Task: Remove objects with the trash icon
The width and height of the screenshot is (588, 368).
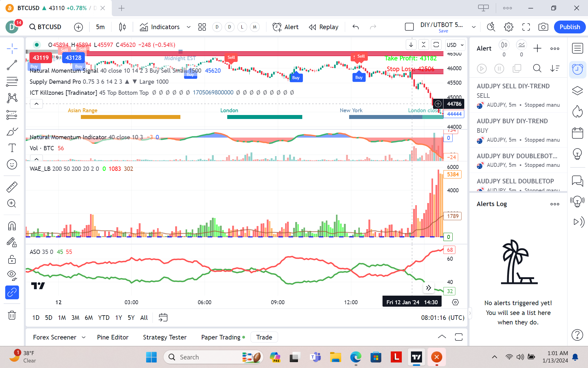Action: 12,315
